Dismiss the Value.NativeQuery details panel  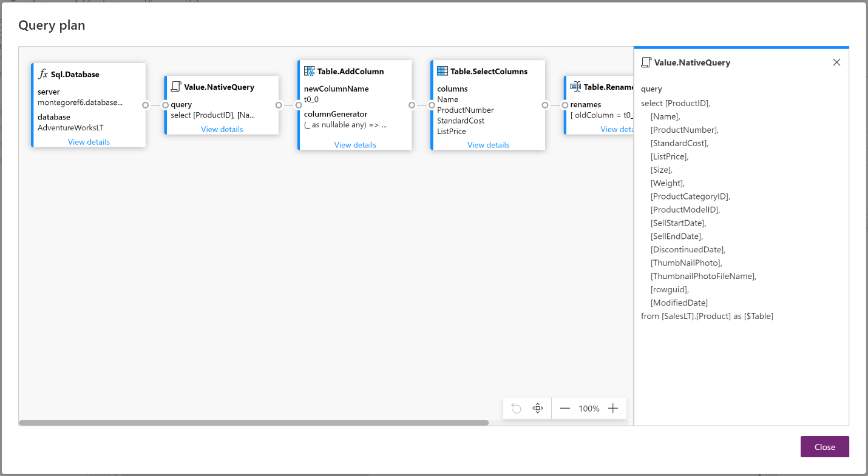click(836, 62)
